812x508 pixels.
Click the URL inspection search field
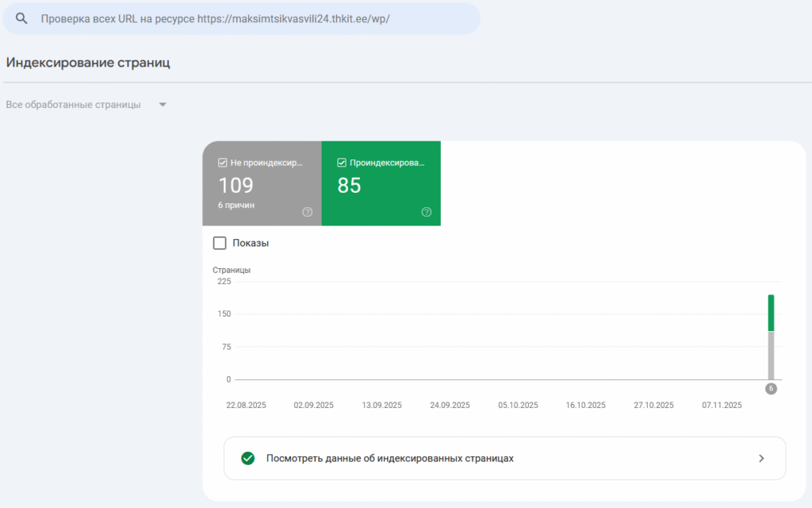point(238,18)
